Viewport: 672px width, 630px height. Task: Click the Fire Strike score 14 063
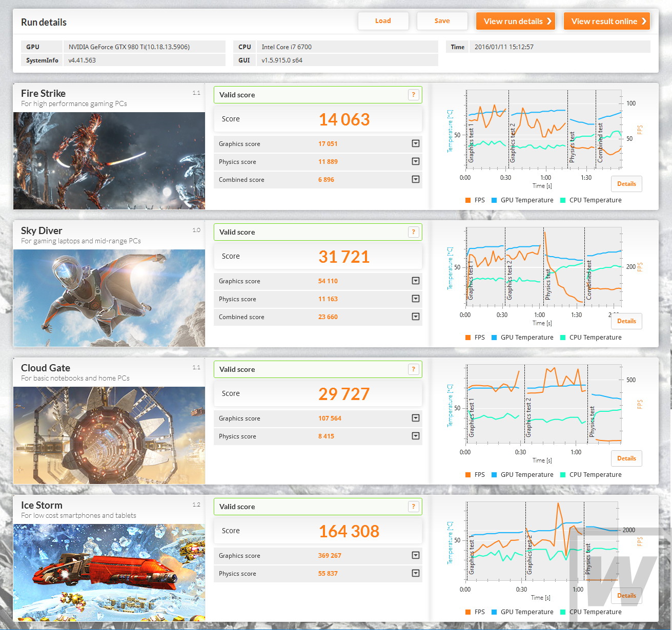pyautogui.click(x=344, y=119)
